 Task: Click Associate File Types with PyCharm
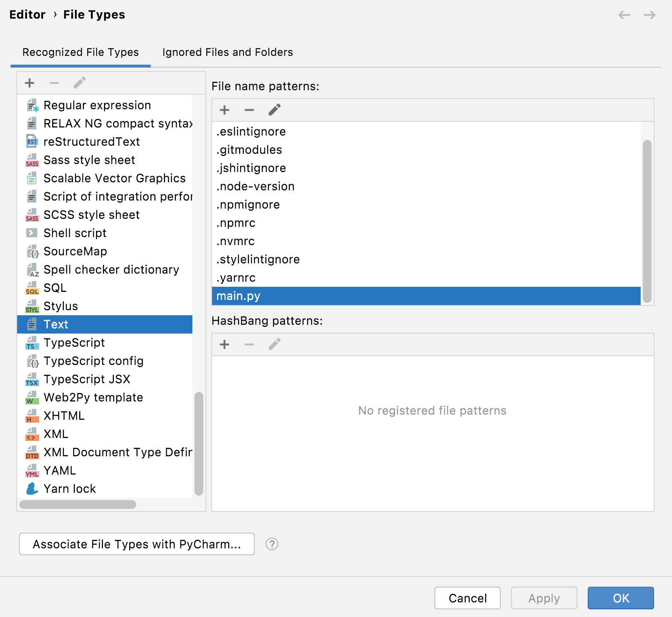click(137, 544)
